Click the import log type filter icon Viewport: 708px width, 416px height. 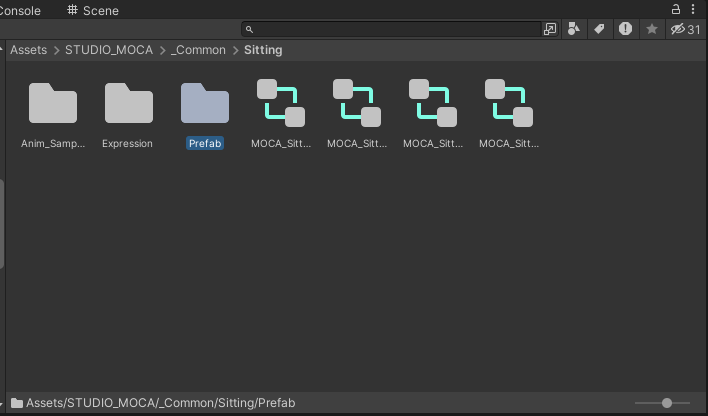[626, 30]
